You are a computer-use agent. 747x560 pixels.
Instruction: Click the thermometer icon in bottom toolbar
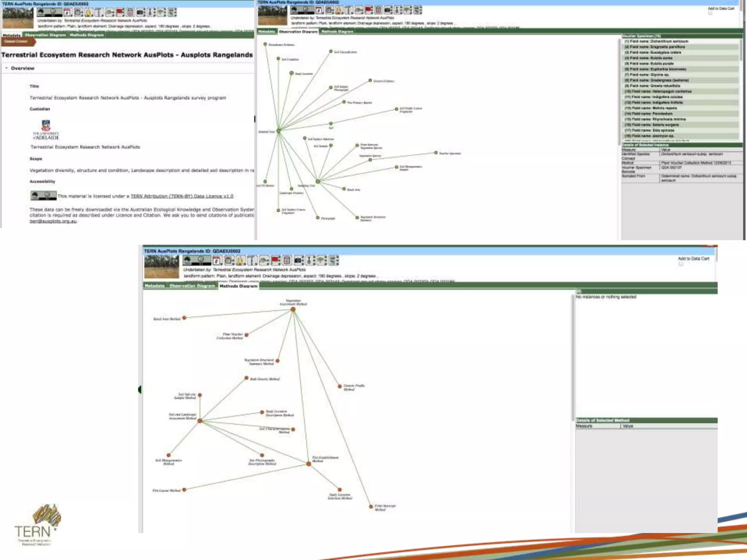tap(309, 260)
